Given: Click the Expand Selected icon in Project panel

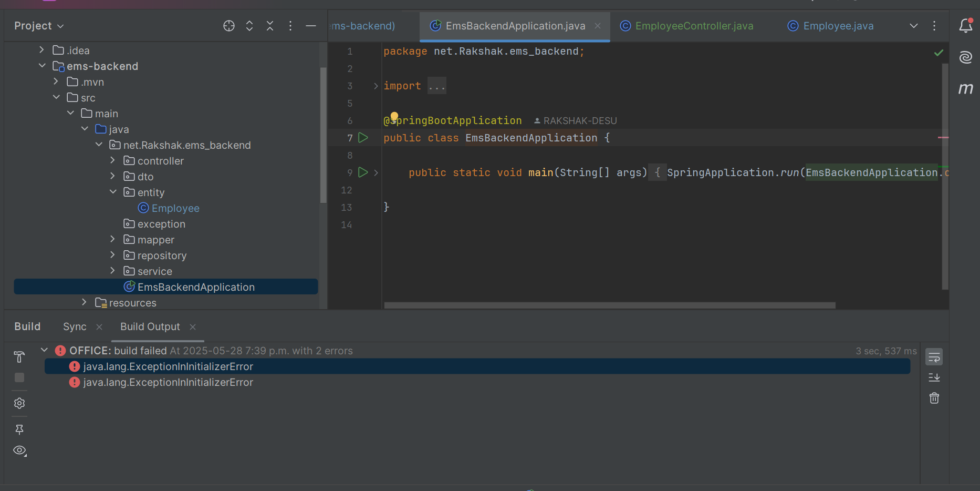Looking at the screenshot, I should tap(249, 26).
